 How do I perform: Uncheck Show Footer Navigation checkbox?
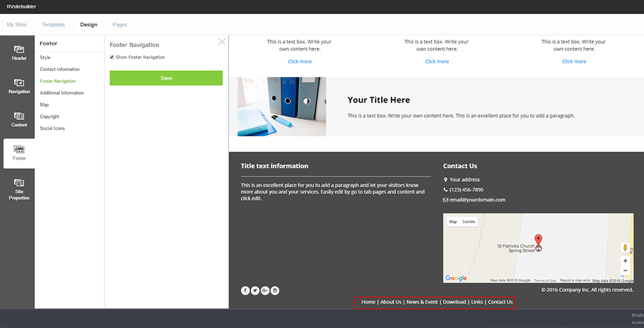click(x=112, y=57)
